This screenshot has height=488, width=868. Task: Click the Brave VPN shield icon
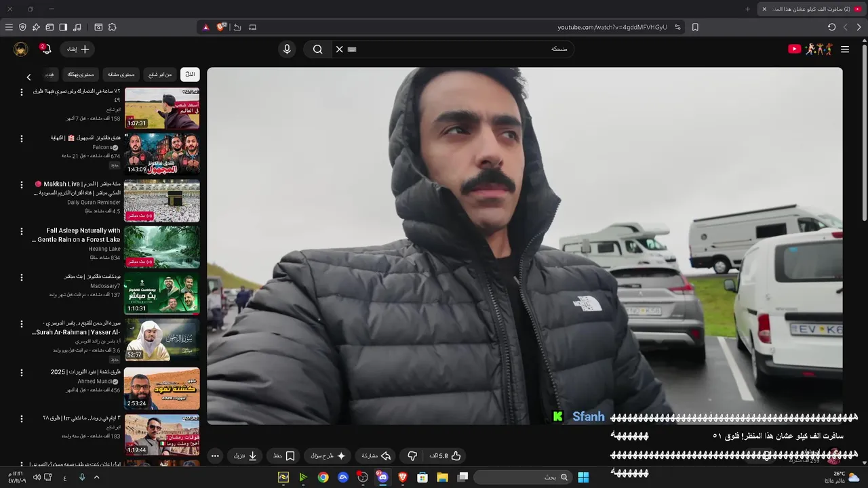[x=22, y=27]
